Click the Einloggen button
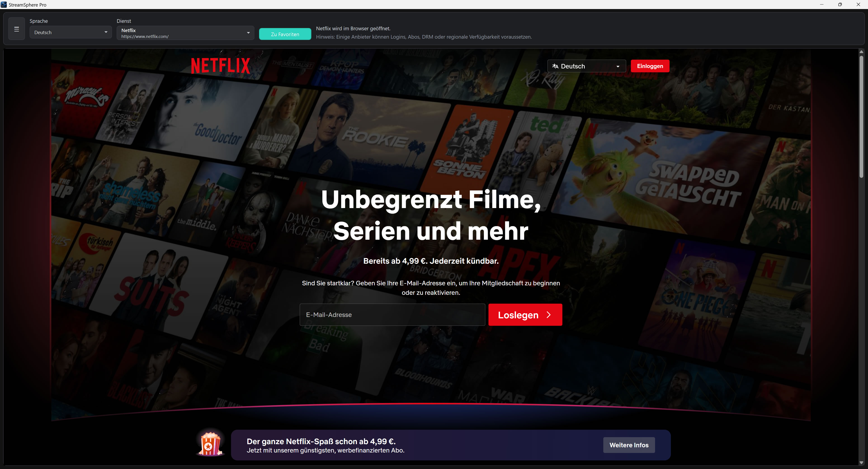This screenshot has height=469, width=868. (x=650, y=66)
